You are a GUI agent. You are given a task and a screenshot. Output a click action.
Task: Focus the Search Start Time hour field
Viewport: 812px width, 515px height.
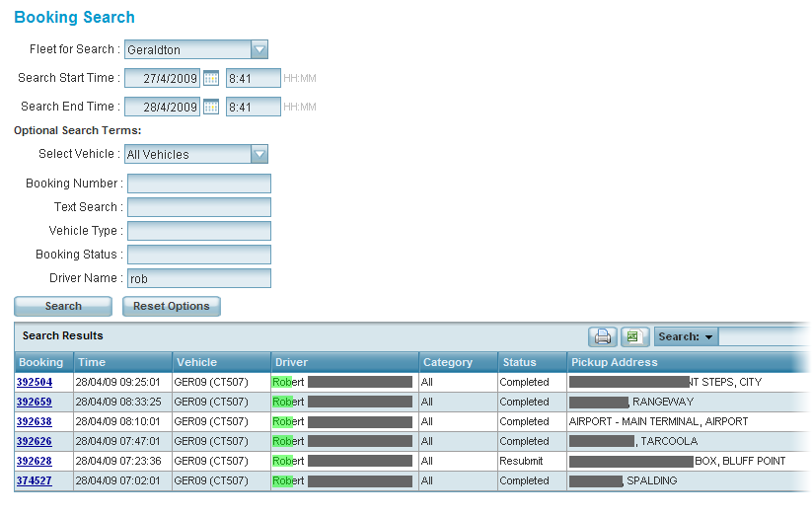(254, 78)
